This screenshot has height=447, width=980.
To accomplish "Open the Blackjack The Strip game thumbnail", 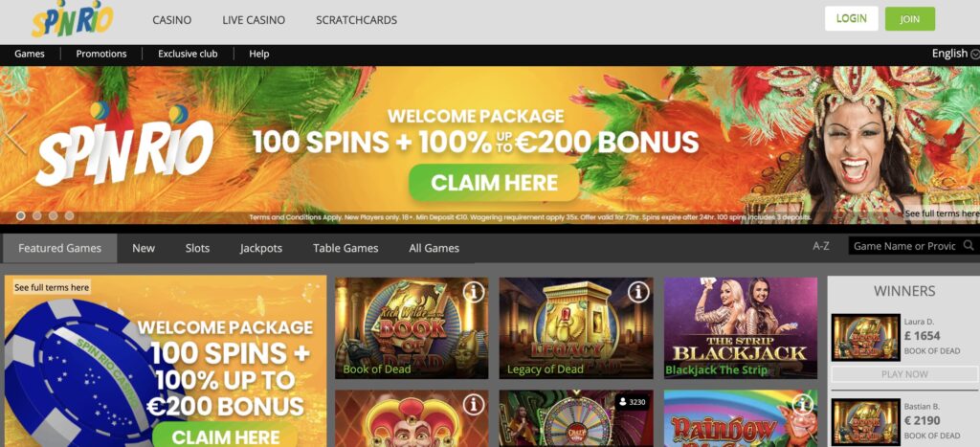I will click(x=741, y=328).
